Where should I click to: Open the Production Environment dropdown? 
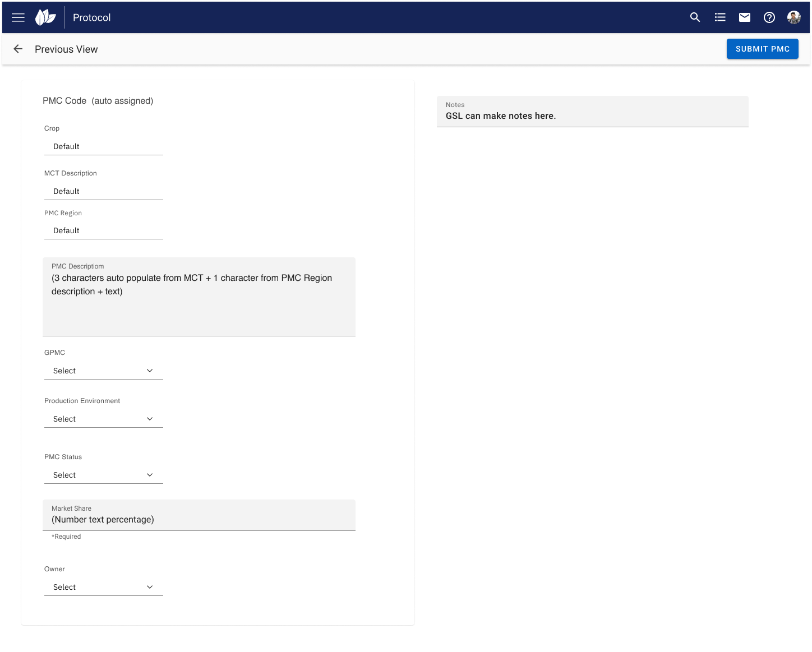click(103, 419)
